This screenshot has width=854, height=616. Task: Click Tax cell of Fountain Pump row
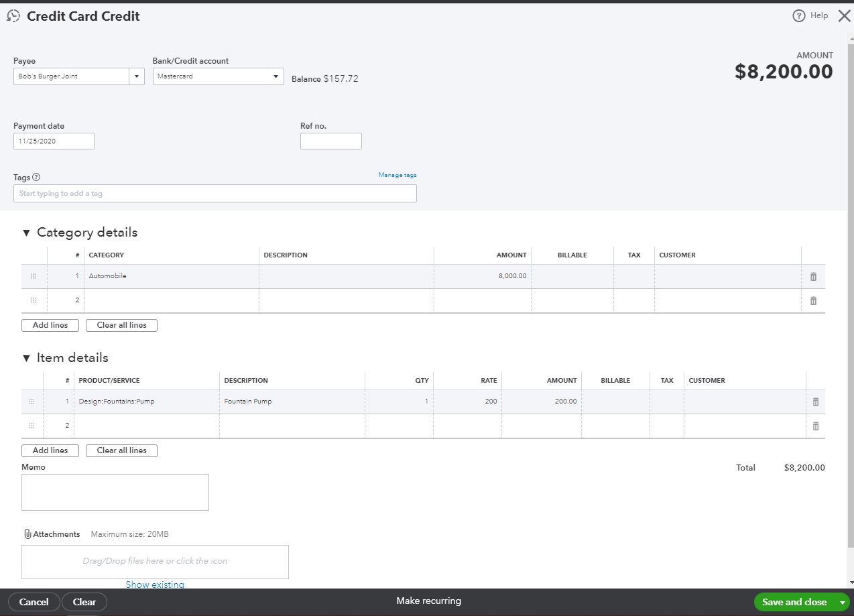click(x=667, y=402)
